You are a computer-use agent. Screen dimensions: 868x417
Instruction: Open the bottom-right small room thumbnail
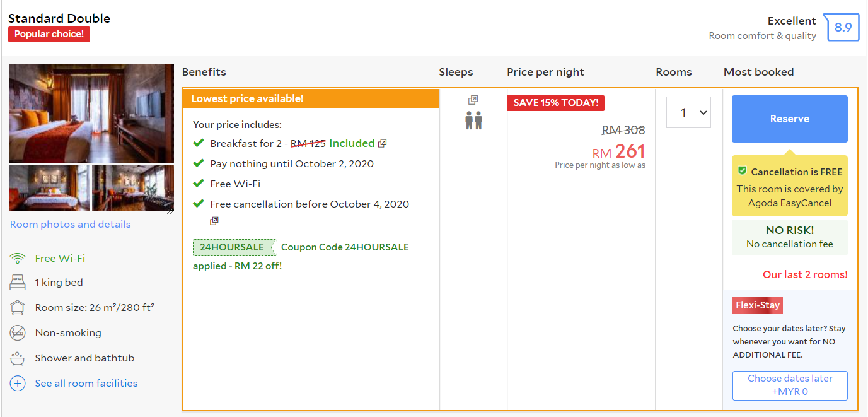click(133, 188)
